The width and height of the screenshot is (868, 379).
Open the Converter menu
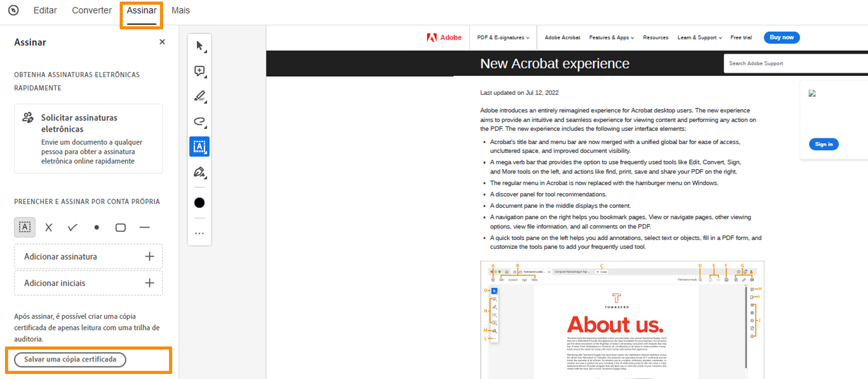tap(92, 10)
